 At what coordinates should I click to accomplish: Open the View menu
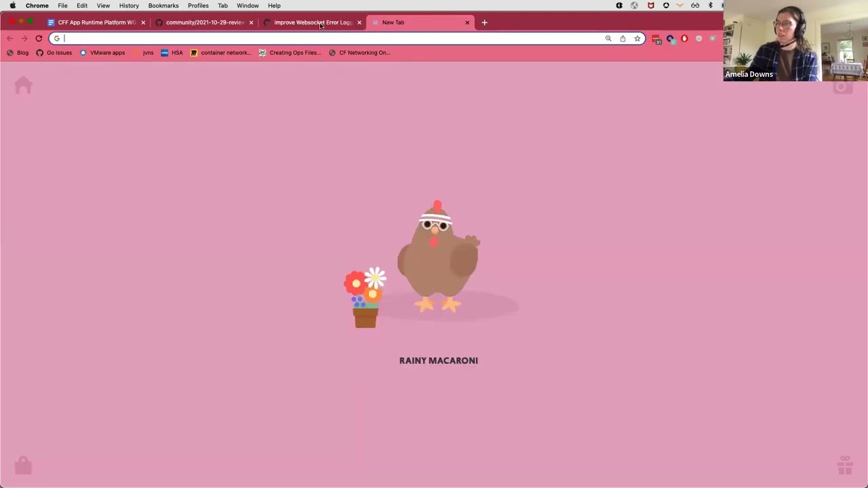click(103, 5)
